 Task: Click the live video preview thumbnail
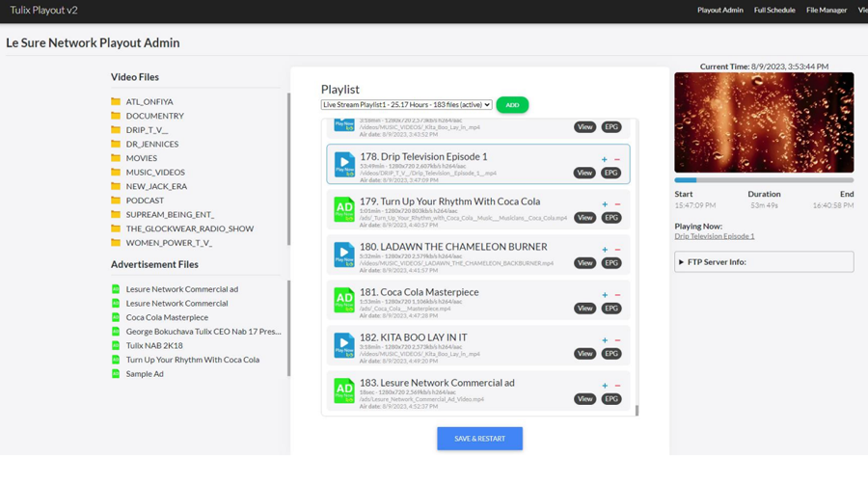click(764, 122)
